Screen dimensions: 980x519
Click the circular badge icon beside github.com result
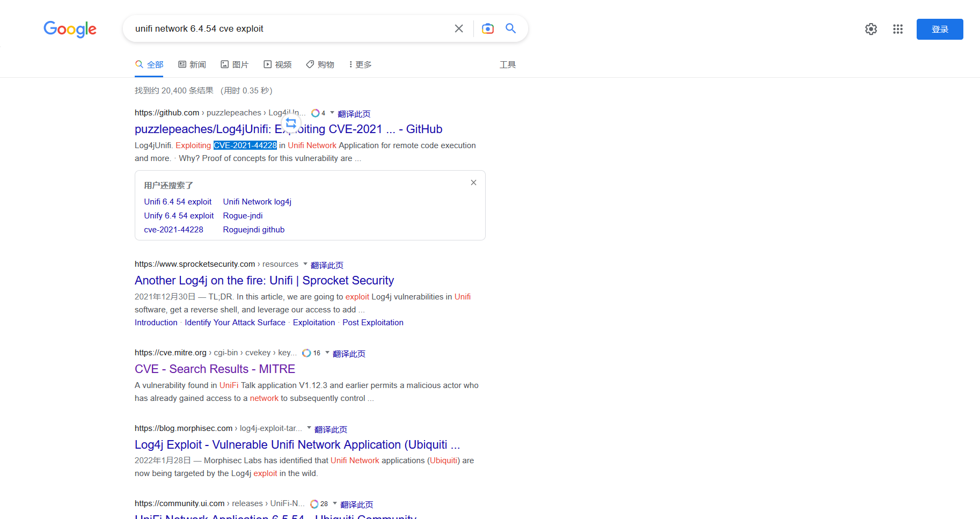(316, 113)
